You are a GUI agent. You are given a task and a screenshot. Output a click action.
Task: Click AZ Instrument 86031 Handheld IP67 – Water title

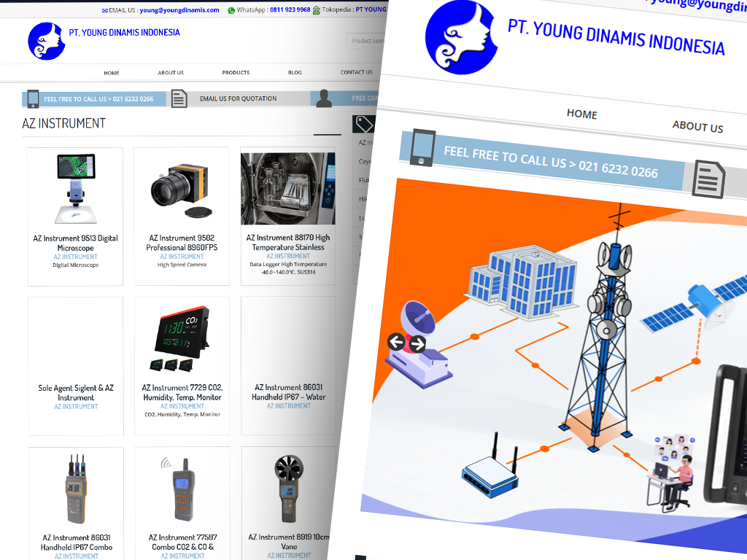tap(289, 392)
